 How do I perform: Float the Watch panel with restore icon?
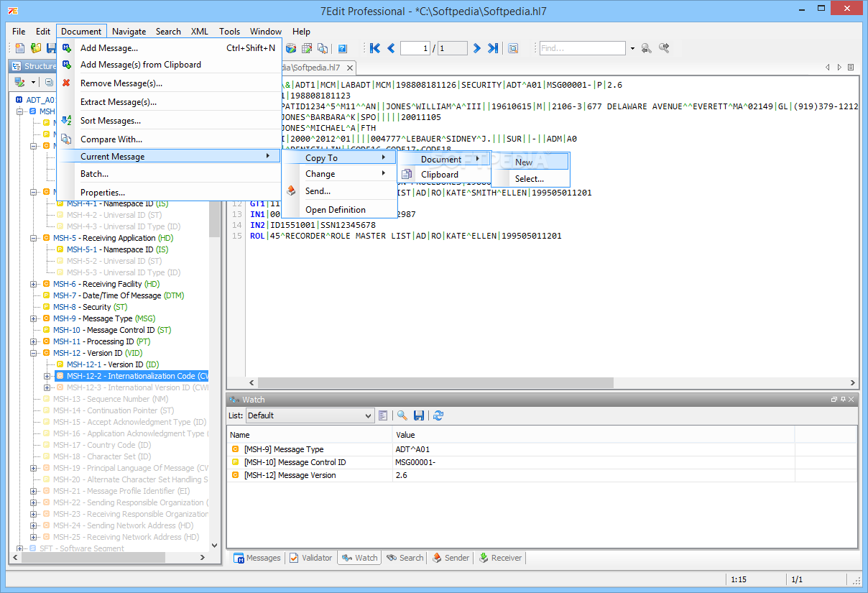[834, 399]
